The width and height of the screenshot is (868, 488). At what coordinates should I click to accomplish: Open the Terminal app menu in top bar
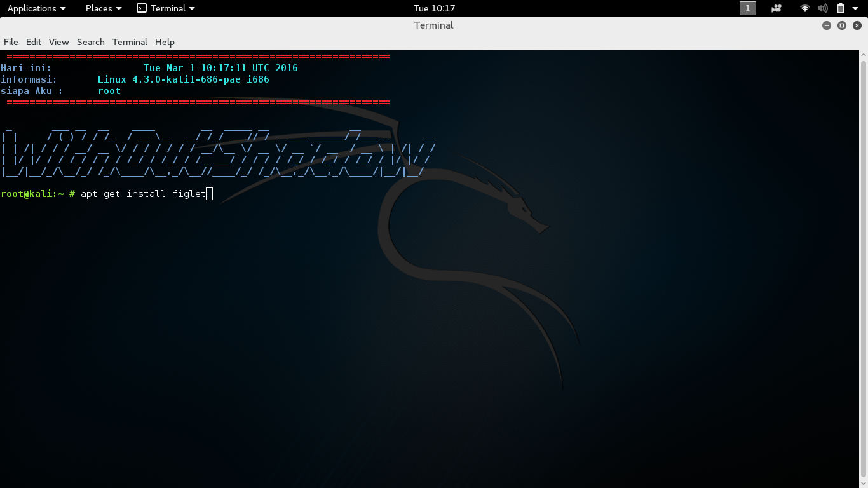point(166,8)
